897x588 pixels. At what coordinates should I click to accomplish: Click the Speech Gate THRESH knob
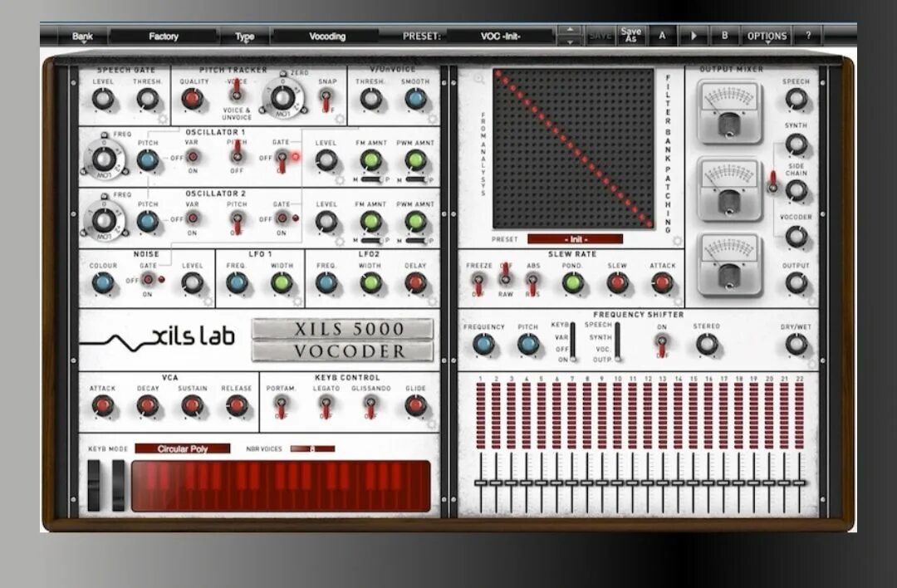click(148, 100)
